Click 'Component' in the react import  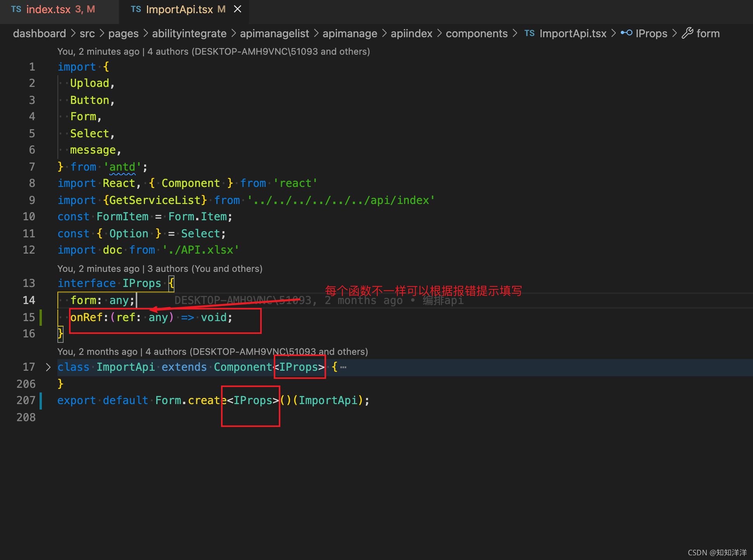coord(191,183)
